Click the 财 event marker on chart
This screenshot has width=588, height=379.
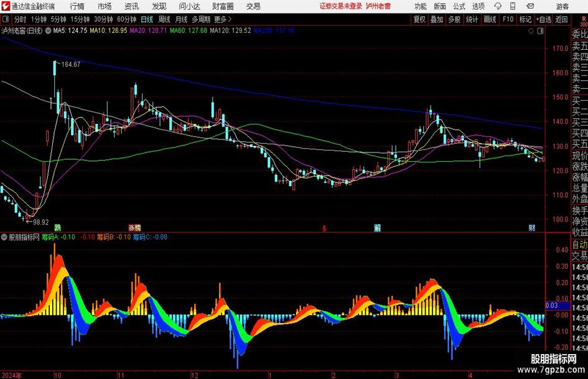(x=532, y=228)
